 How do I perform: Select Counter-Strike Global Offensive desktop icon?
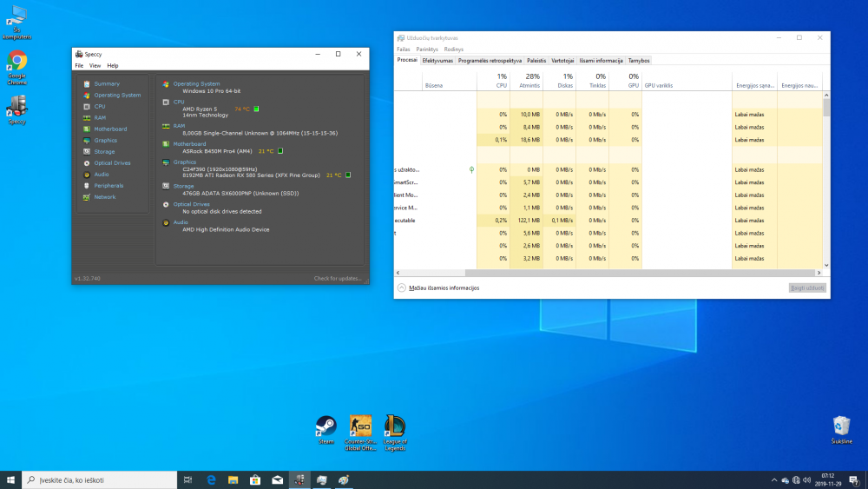pos(360,433)
